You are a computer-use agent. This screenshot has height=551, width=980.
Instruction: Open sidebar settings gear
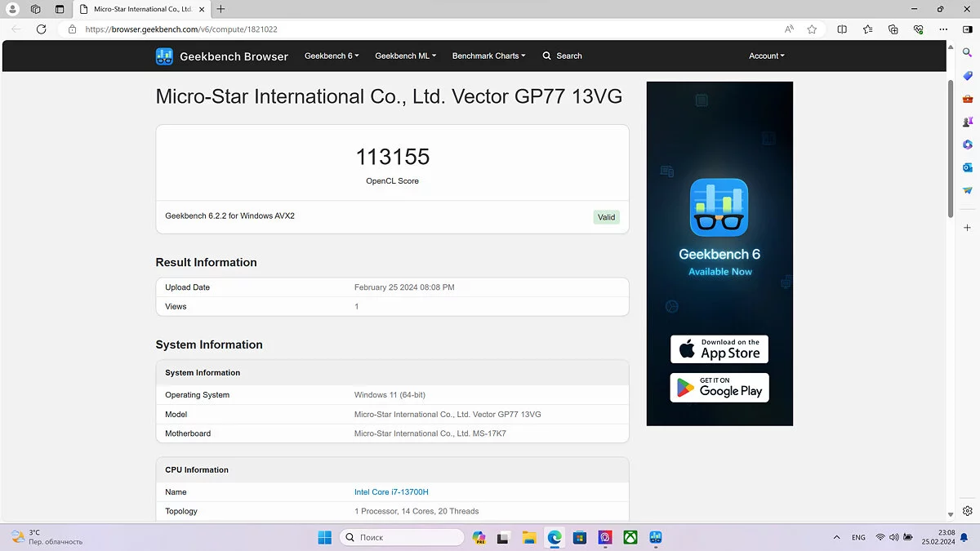tap(968, 511)
